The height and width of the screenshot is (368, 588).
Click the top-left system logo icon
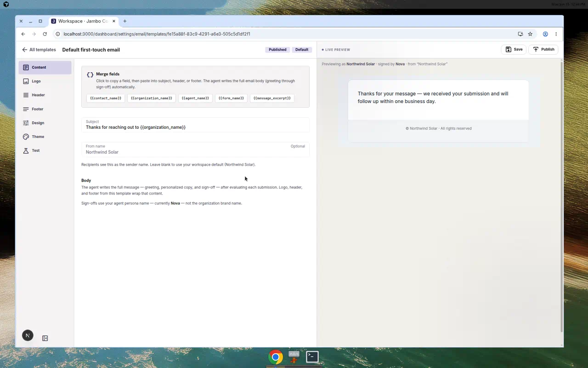pyautogui.click(x=6, y=4)
